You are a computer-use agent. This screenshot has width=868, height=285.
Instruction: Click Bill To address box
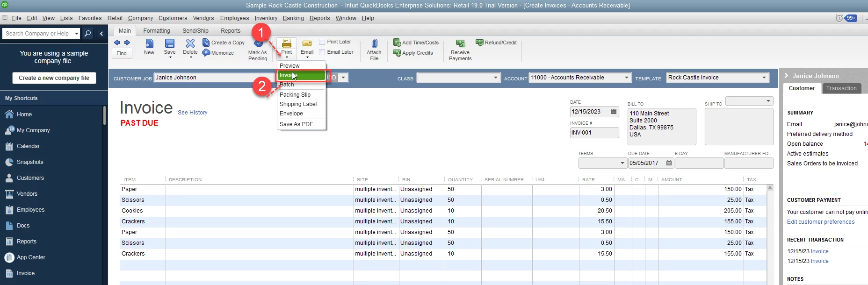point(662,127)
